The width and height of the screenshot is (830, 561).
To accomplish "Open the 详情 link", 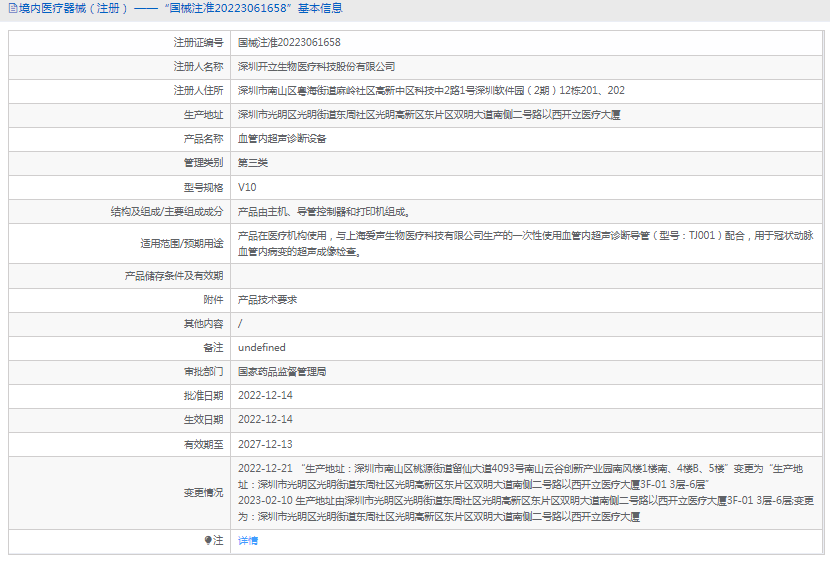I will tap(248, 540).
